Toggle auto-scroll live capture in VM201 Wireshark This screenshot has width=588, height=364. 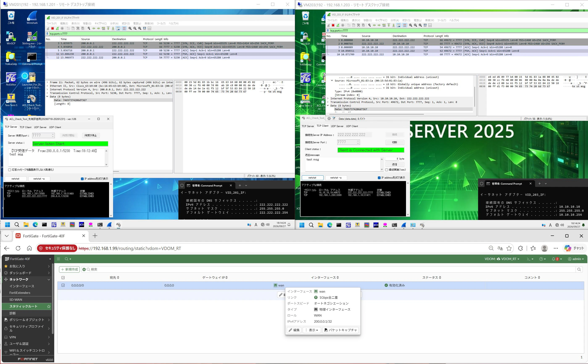[x=118, y=28]
